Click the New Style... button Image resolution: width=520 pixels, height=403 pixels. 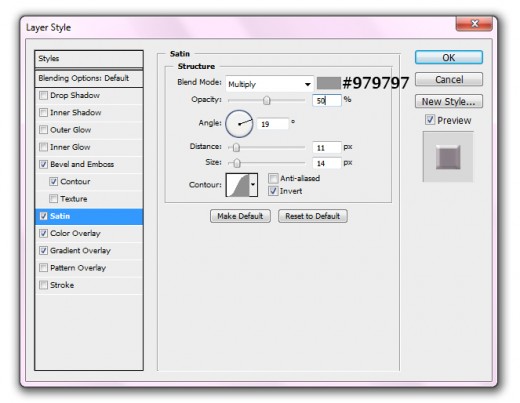[x=449, y=101]
